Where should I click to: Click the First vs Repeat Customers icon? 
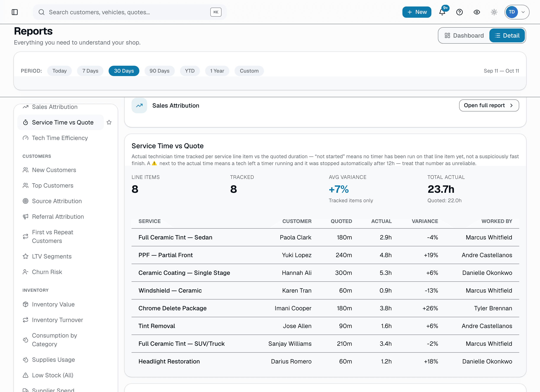(26, 236)
